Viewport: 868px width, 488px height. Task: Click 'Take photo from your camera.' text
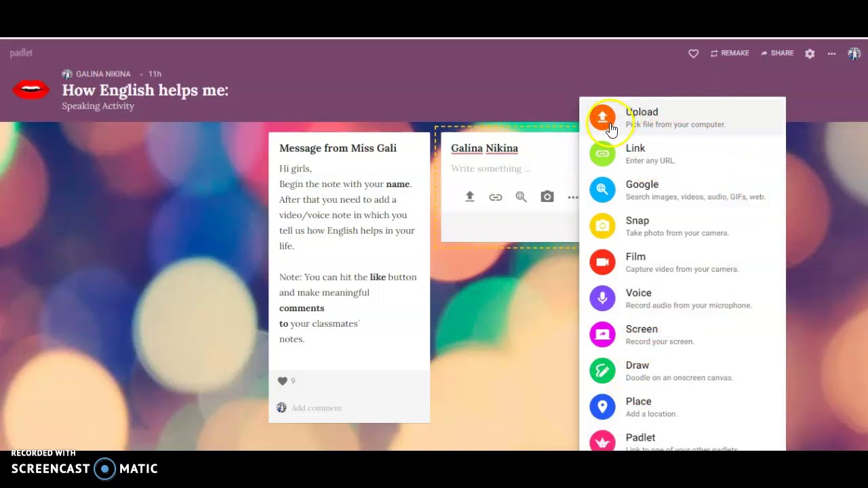[677, 233]
